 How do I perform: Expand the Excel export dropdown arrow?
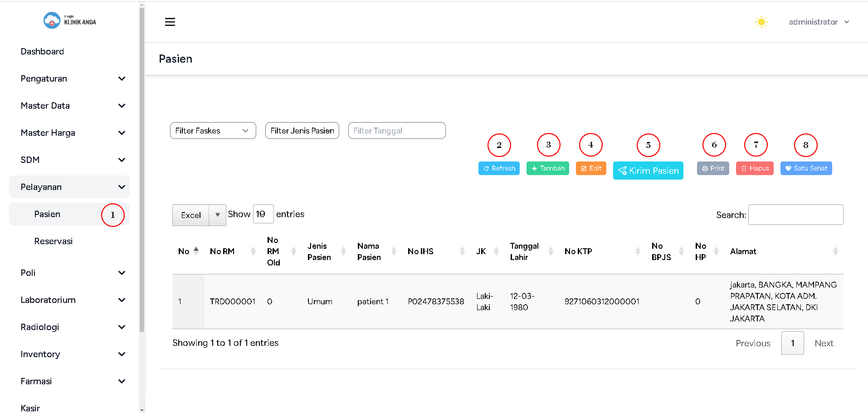click(x=218, y=215)
